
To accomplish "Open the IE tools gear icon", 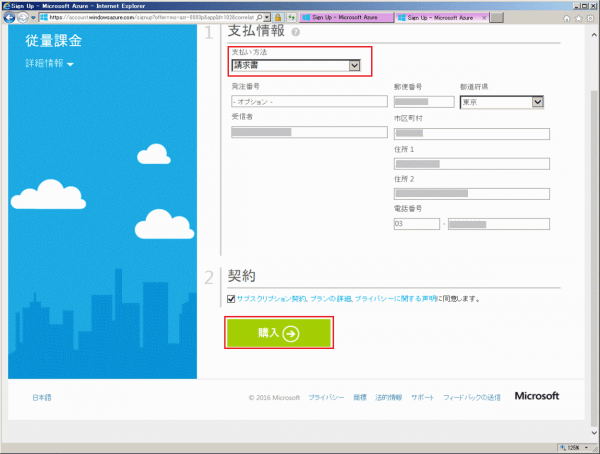I will [590, 18].
